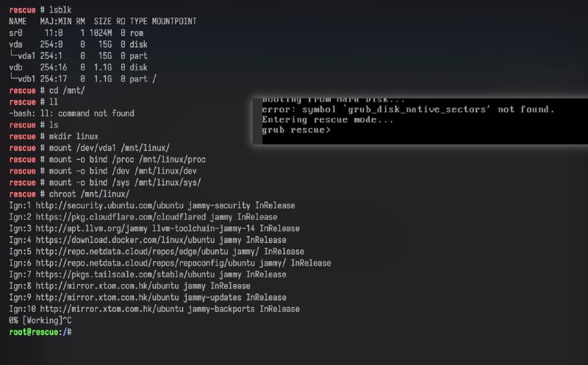
Task: Click the security.ubuntu.com repository URL
Action: pyautogui.click(x=110, y=205)
